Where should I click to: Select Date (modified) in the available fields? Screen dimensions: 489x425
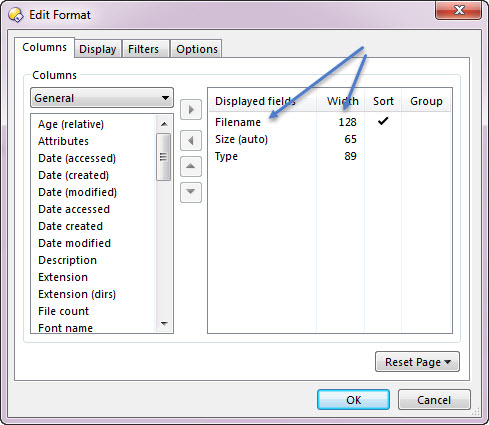pos(77,192)
